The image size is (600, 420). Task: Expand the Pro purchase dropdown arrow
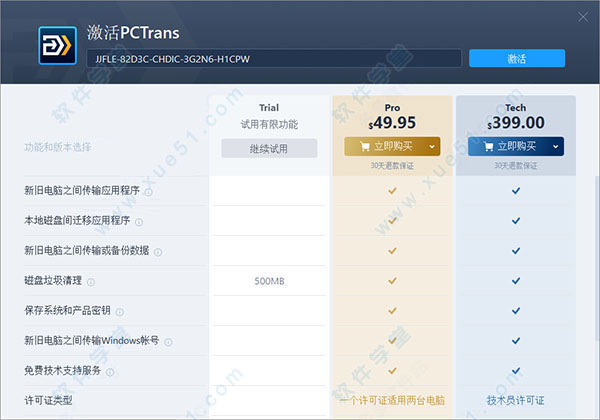431,147
